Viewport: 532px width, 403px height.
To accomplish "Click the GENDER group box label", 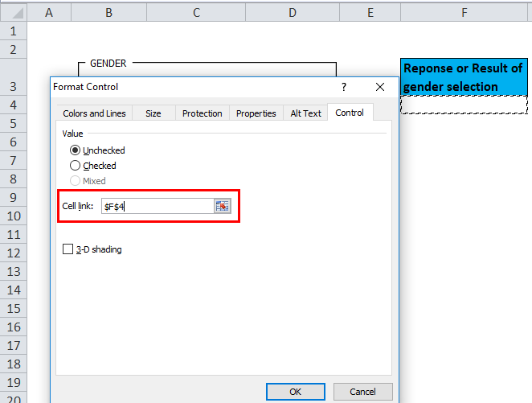I will tap(108, 64).
